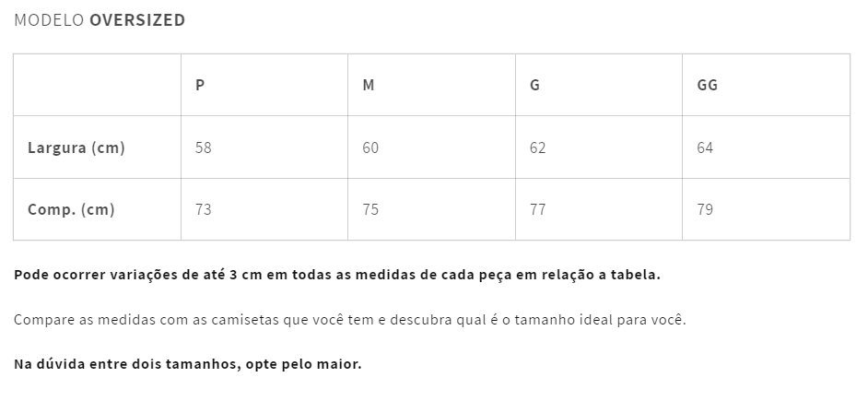The image size is (868, 401).
Task: Click the 'Na dúvida entre dois tamanhos' text
Action: point(188,364)
